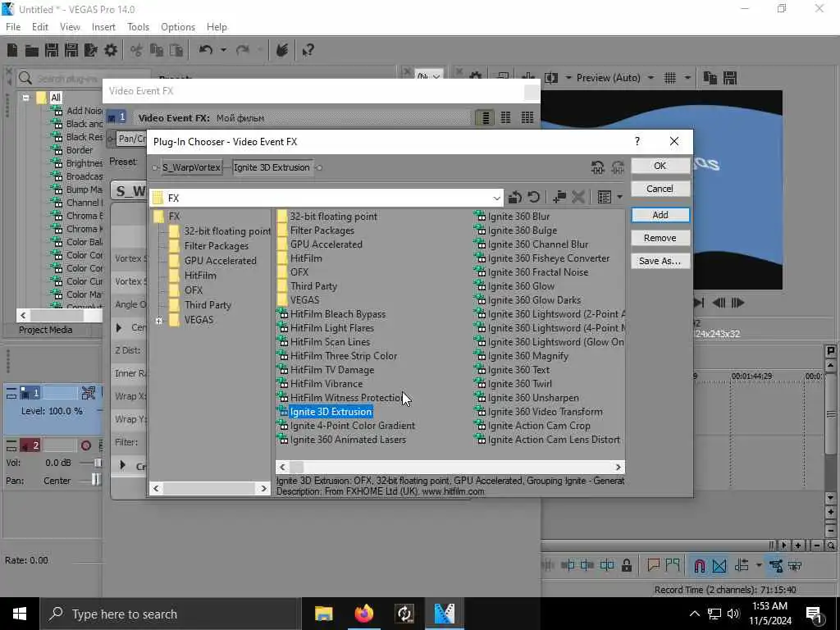Open the Undo history dropdown arrow
Screen dimensions: 840x630
[x=223, y=50]
